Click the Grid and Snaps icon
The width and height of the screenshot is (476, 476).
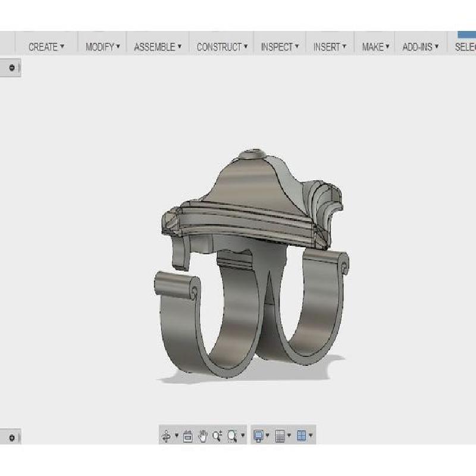click(x=280, y=437)
